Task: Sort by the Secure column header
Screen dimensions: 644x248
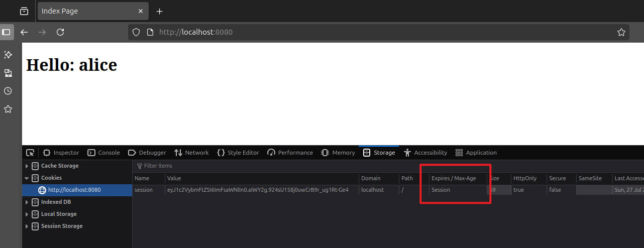Action: [x=562, y=178]
